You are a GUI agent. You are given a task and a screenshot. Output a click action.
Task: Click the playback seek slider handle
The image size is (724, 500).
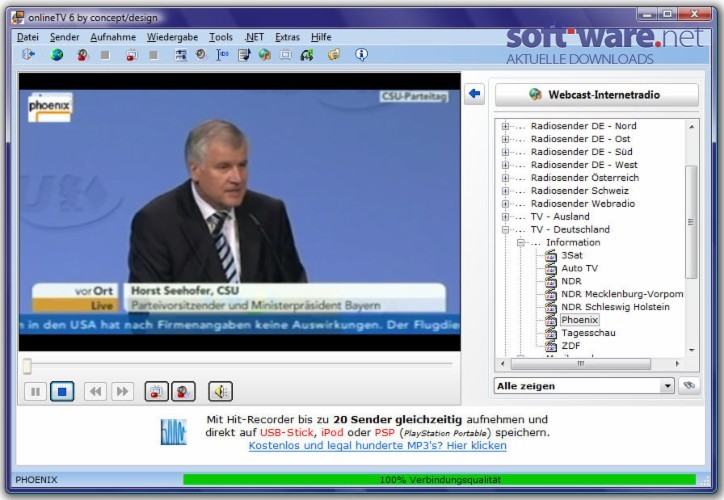27,366
